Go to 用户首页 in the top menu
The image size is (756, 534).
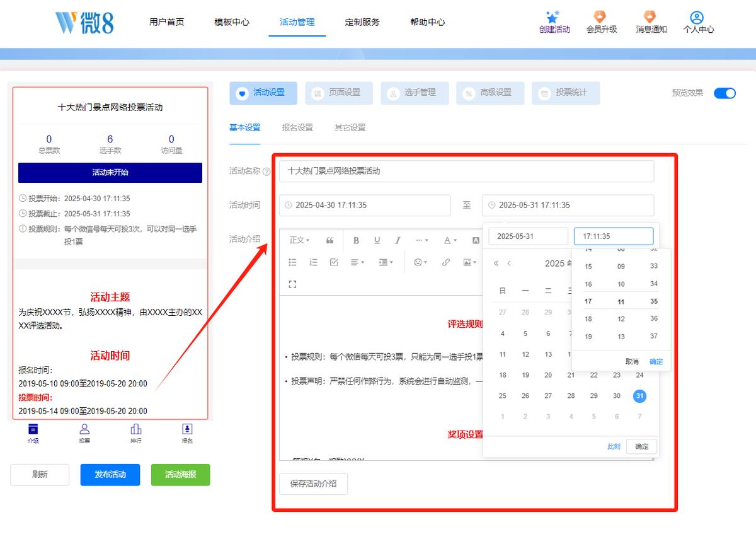point(167,22)
